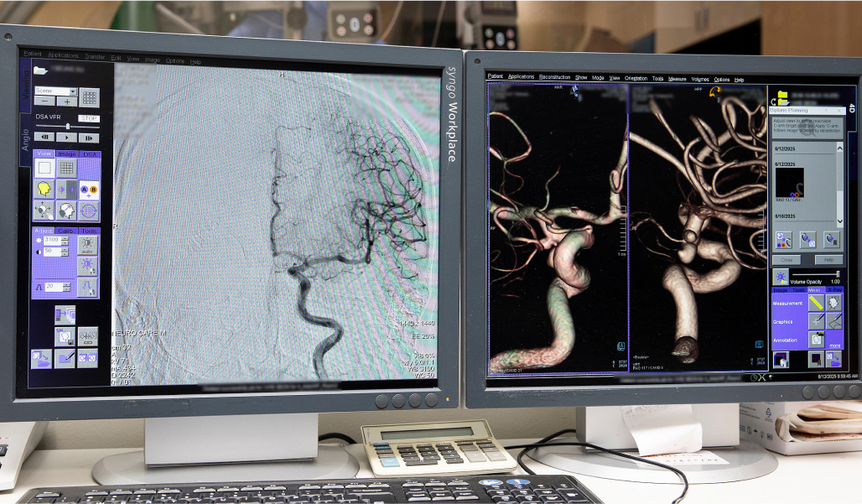Increase the edge value 20
Screen dimensions: 862x504
point(66,284)
